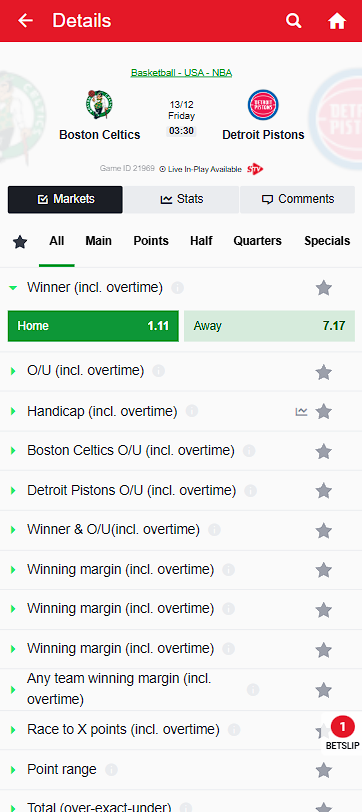Show info icon for Point range
The width and height of the screenshot is (362, 812).
111,770
